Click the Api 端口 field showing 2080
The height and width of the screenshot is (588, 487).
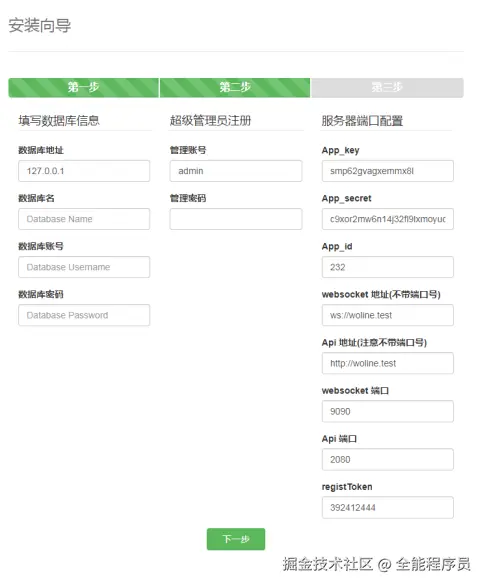point(388,459)
